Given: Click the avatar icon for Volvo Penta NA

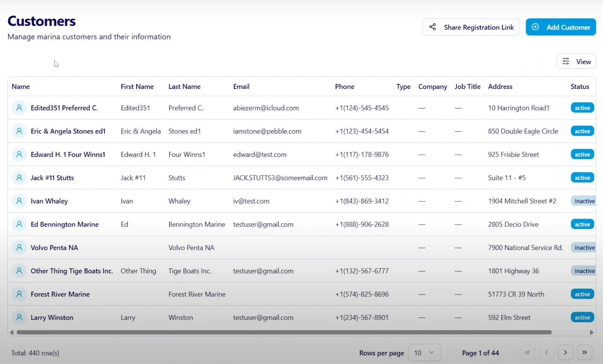Looking at the screenshot, I should coord(19,247).
